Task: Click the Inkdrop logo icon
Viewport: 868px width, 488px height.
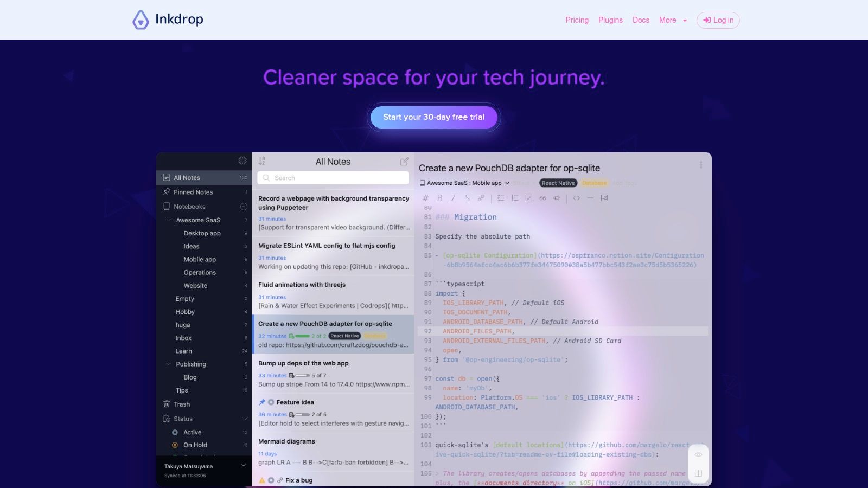Action: tap(141, 20)
